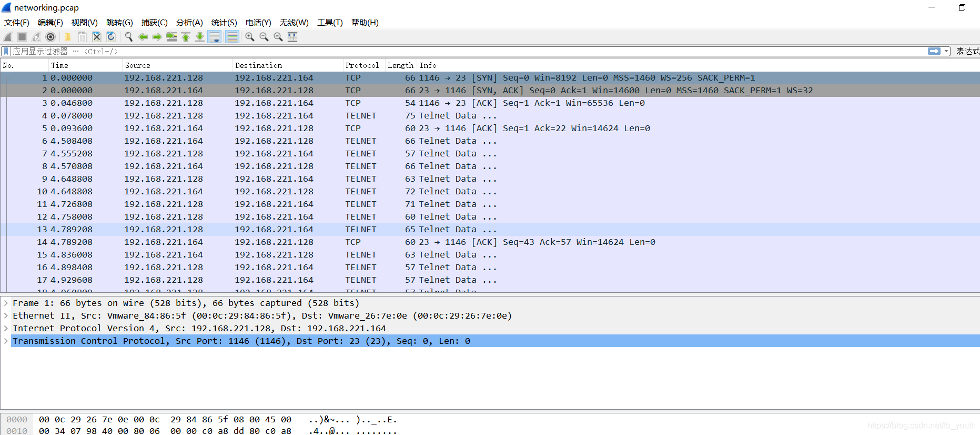The image size is (980, 435).
Task: Open the 文件(F) menu
Action: (x=17, y=22)
